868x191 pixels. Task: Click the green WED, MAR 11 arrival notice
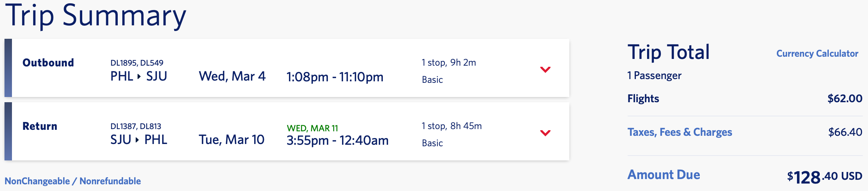click(313, 128)
